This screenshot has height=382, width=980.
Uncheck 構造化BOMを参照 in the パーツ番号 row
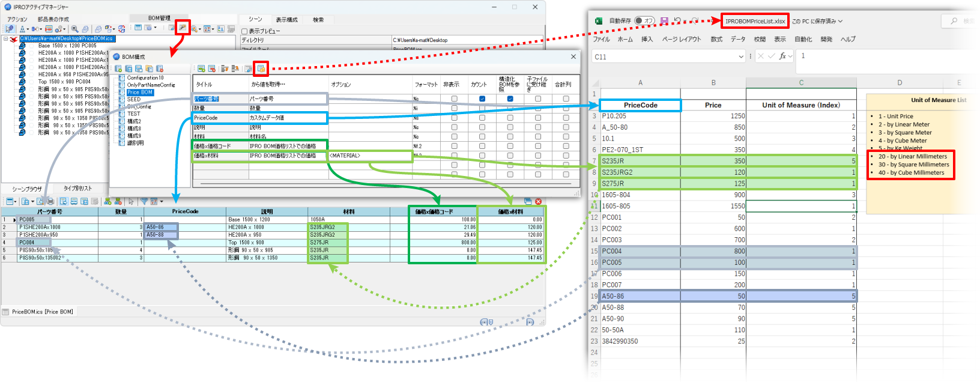point(510,99)
